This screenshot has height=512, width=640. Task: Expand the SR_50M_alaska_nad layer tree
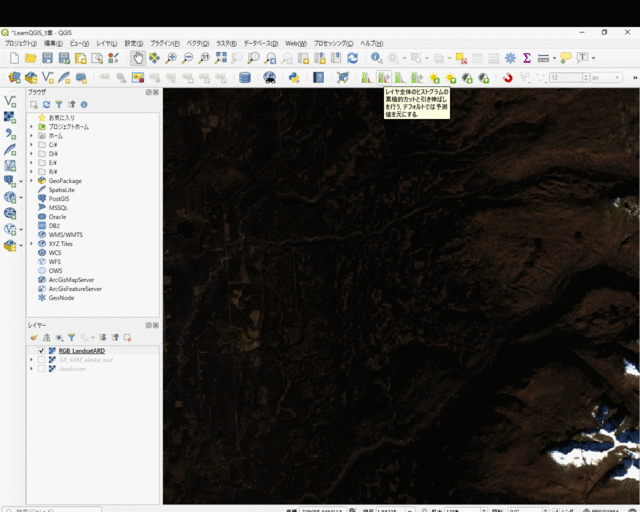pos(31,360)
